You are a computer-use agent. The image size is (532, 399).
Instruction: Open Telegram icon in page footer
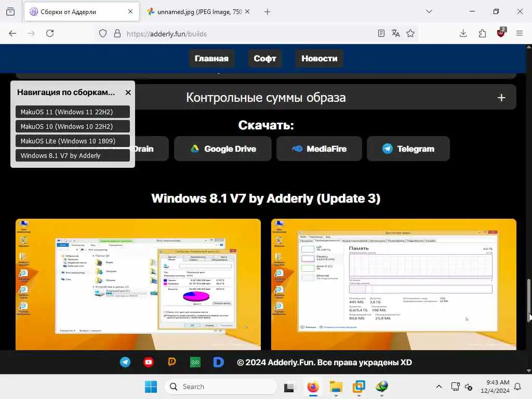125,362
